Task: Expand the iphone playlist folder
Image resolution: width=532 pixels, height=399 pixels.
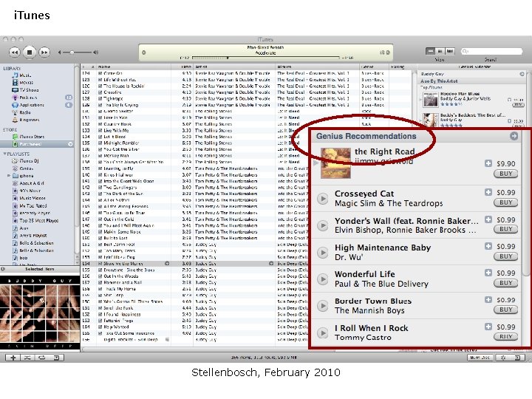Action: [9, 176]
